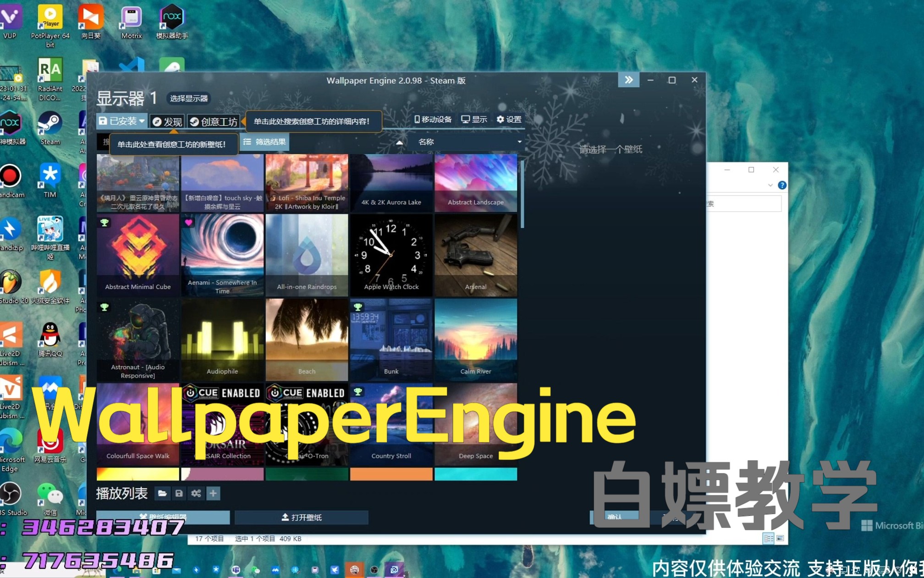
Task: Open 网易云音乐 desktop shortcut
Action: pos(50,445)
